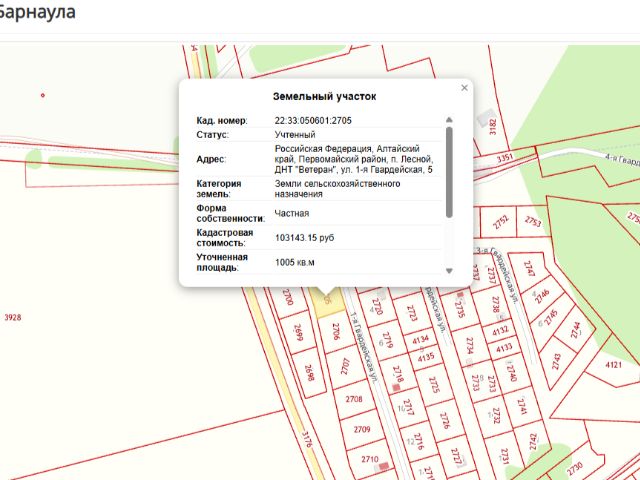Screen dimensions: 640x480
Task: Select land parcel 2709 on map
Action: click(362, 429)
